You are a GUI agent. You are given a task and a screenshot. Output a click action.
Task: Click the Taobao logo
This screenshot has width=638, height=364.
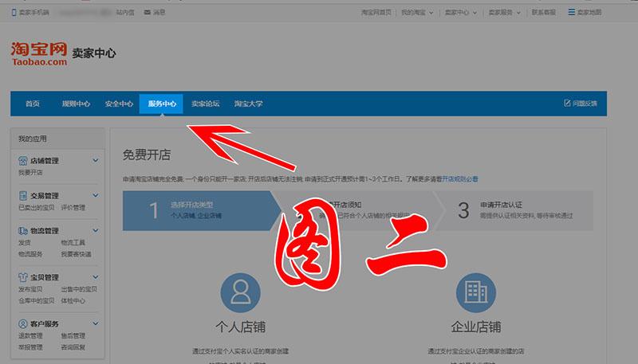[x=39, y=53]
